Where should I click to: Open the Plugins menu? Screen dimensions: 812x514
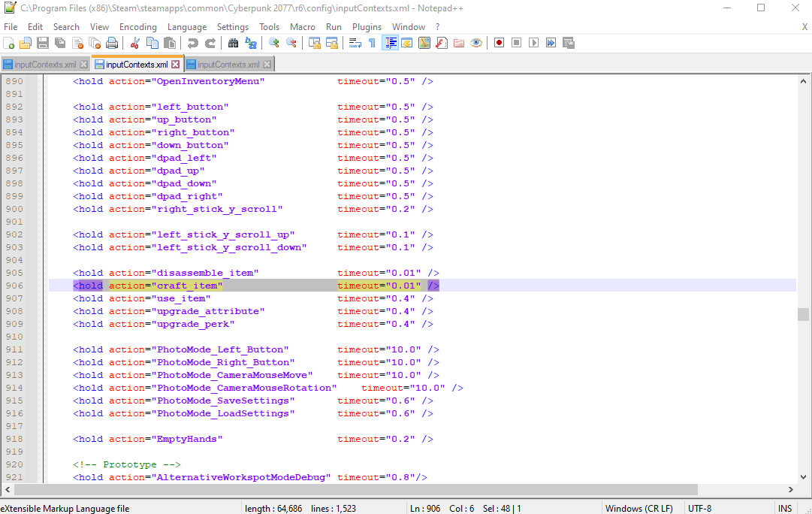click(x=367, y=26)
